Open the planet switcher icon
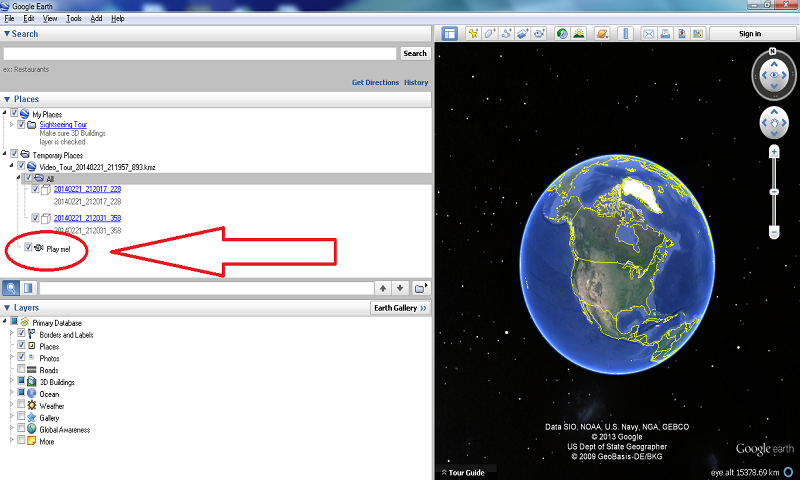 [x=602, y=34]
